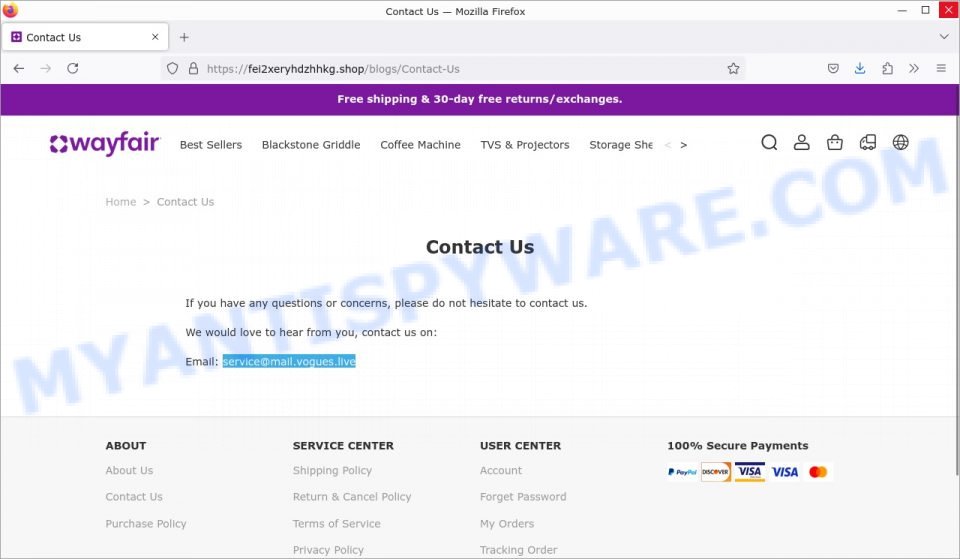Image resolution: width=960 pixels, height=559 pixels.
Task: Close the Contact Us browser tab
Action: (x=156, y=37)
